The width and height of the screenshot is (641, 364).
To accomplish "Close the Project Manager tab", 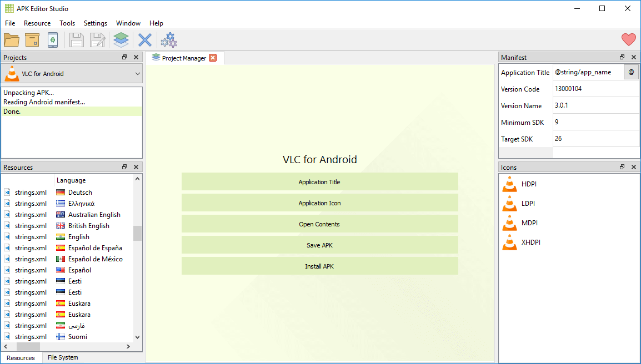I will (x=213, y=57).
